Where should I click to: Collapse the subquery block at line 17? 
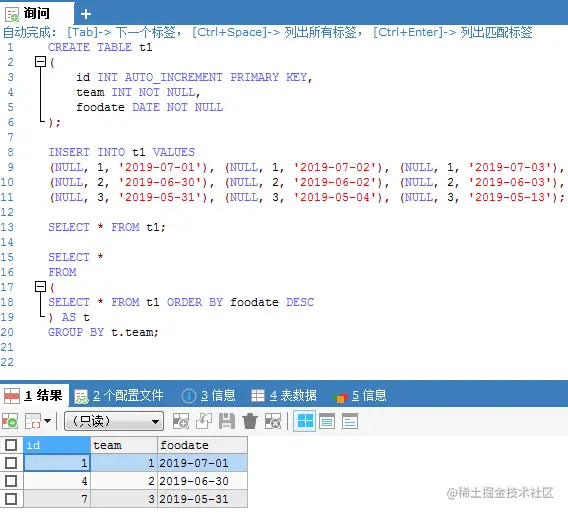pos(40,287)
